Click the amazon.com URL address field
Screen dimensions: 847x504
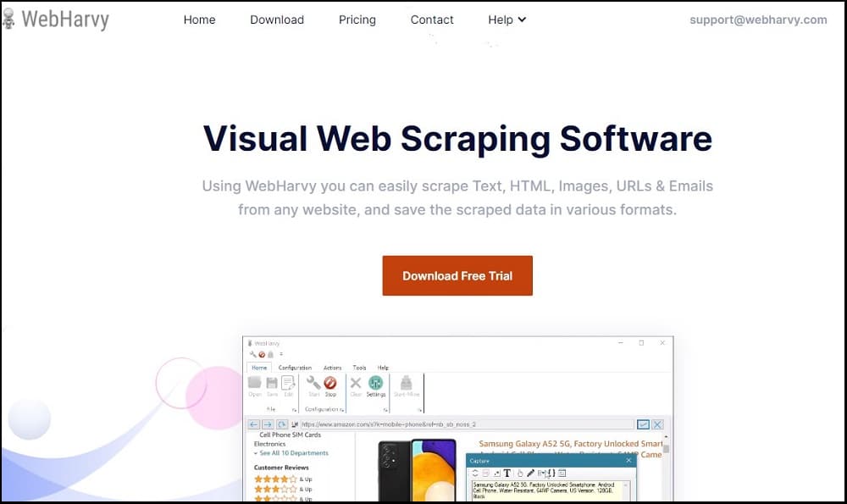click(468, 424)
